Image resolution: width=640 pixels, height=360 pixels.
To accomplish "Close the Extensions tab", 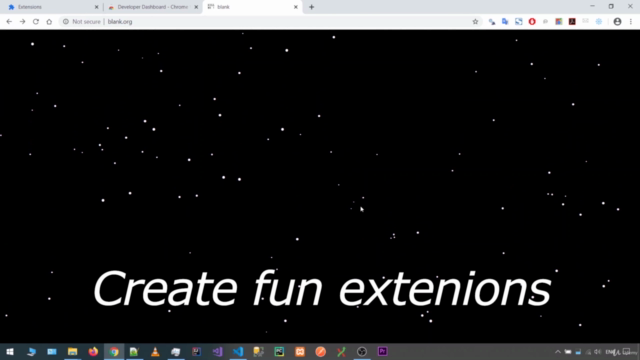I will point(96,7).
